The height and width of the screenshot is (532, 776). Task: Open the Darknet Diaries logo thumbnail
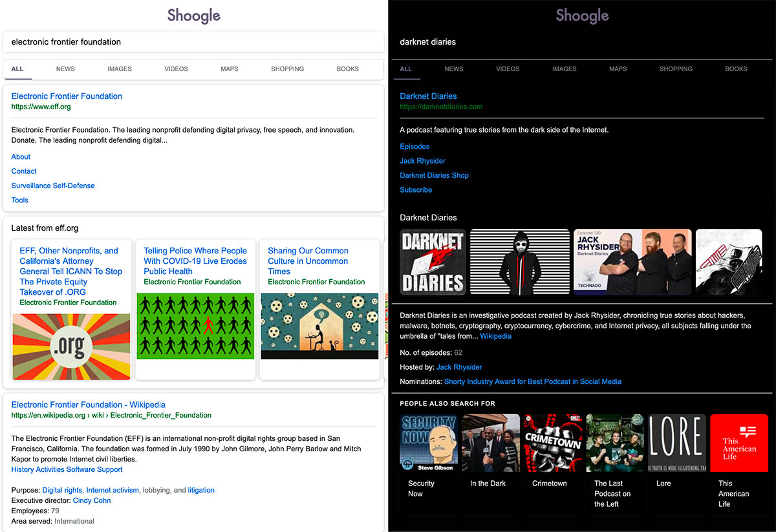click(x=432, y=262)
